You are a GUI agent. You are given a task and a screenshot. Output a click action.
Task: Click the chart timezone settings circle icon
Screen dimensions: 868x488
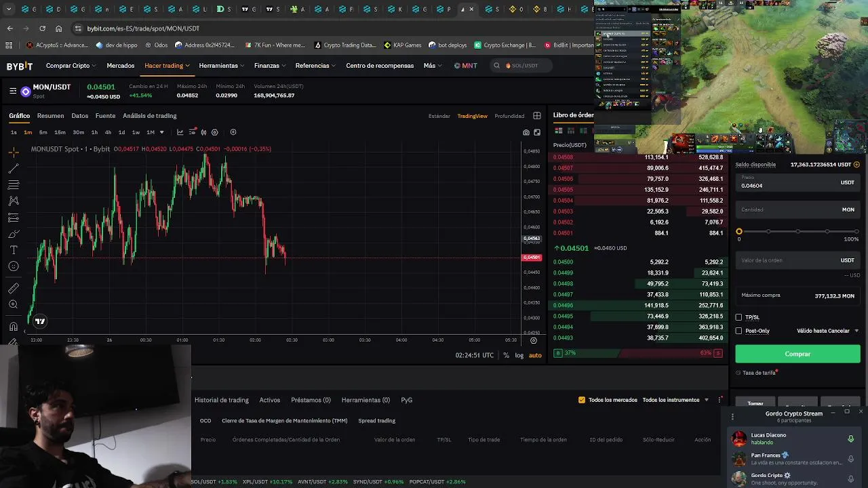point(534,340)
